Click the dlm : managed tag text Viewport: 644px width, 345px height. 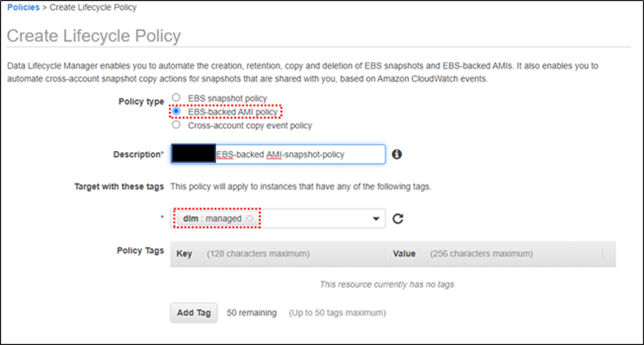[212, 219]
